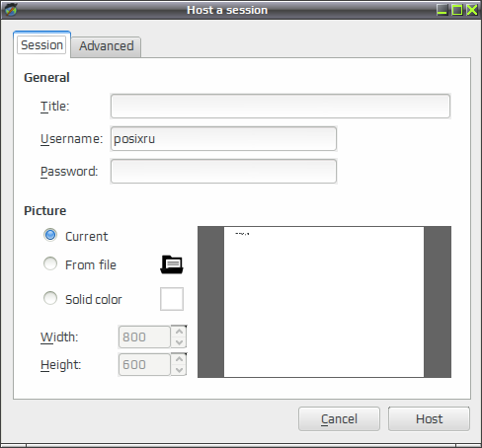Open the file browser folder icon
Image resolution: width=482 pixels, height=448 pixels.
[x=172, y=264]
